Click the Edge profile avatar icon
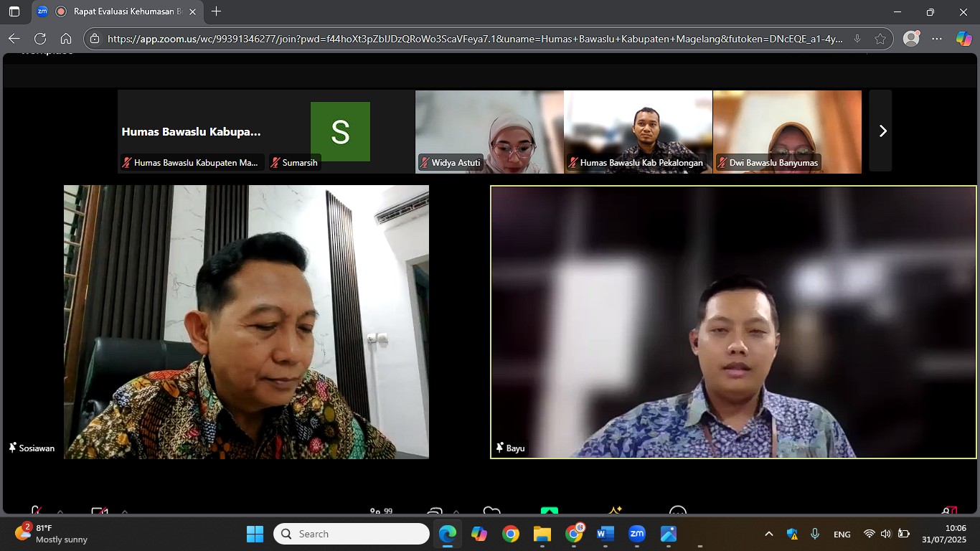Image resolution: width=980 pixels, height=551 pixels. point(911,39)
